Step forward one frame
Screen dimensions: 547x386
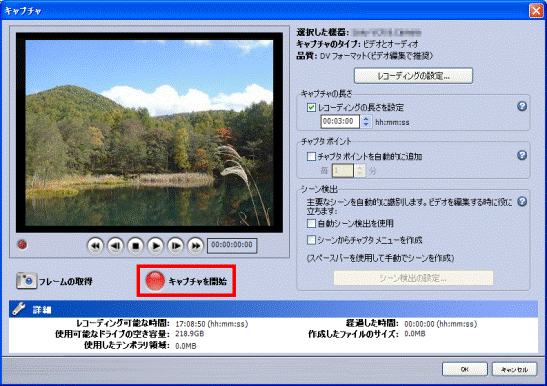click(x=176, y=246)
